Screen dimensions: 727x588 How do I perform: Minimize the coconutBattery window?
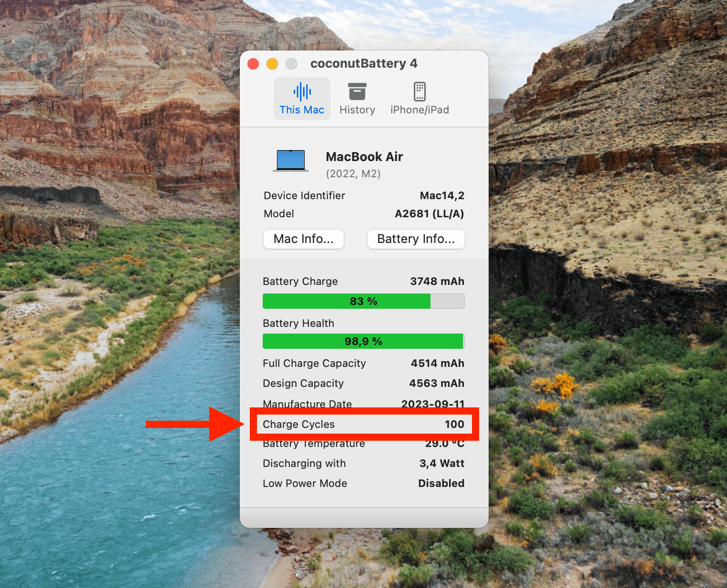coord(272,63)
